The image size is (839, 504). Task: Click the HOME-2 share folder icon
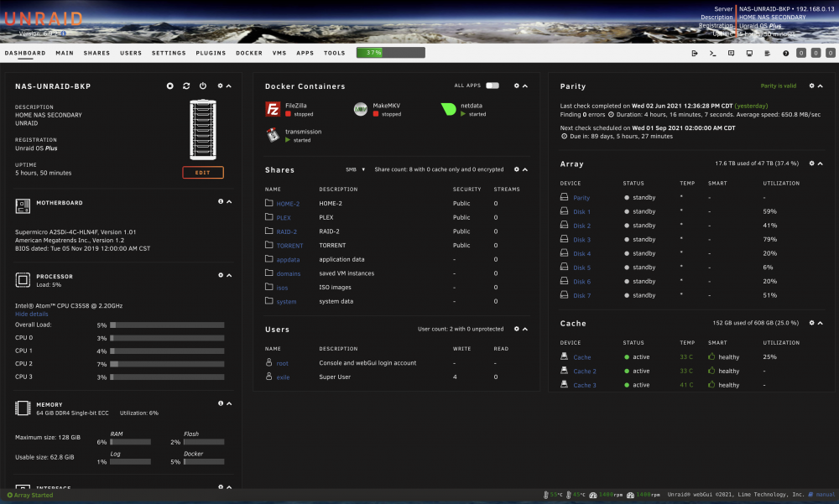coord(269,203)
